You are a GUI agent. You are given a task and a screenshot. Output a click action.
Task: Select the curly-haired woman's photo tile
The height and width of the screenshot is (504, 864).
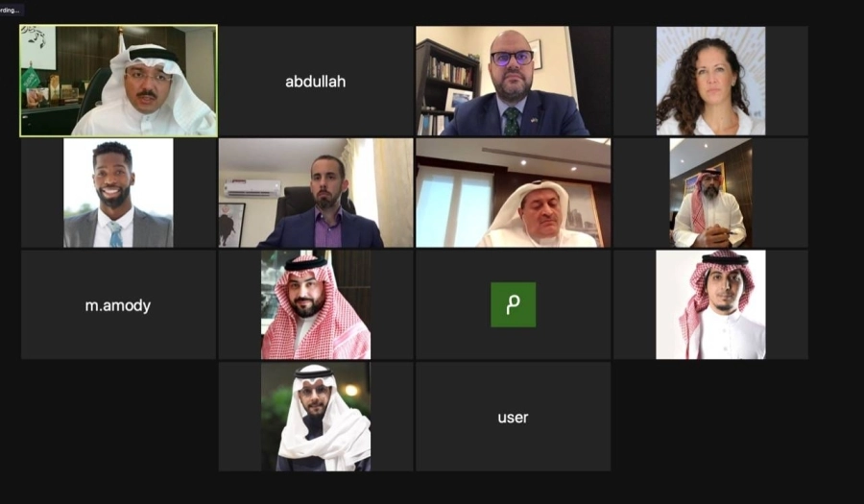710,81
